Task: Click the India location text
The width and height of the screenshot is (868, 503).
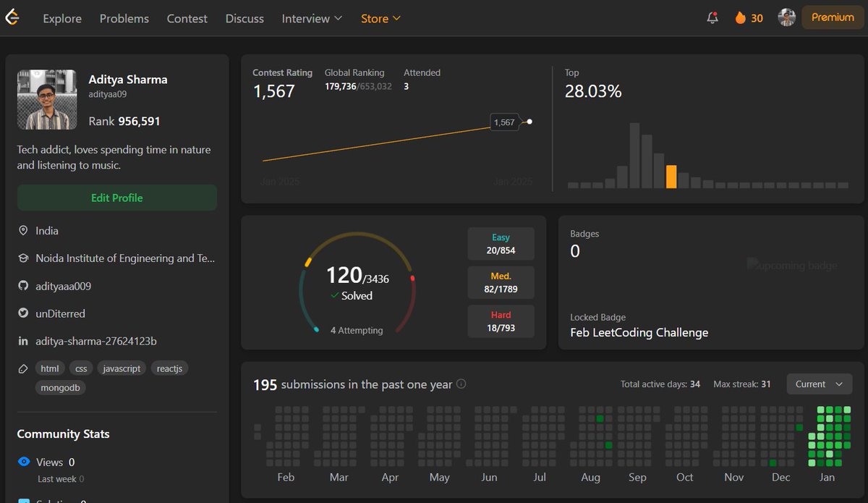Action: 47,231
